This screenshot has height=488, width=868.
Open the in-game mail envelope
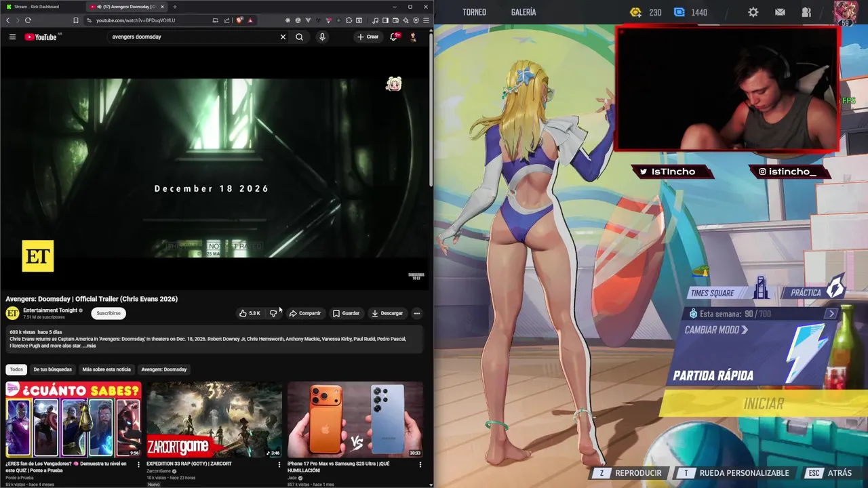780,12
